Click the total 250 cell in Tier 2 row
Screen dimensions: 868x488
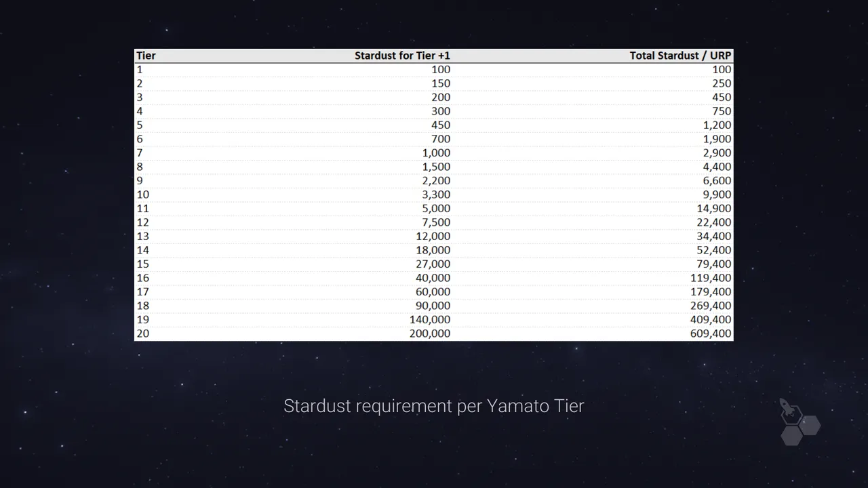[722, 83]
